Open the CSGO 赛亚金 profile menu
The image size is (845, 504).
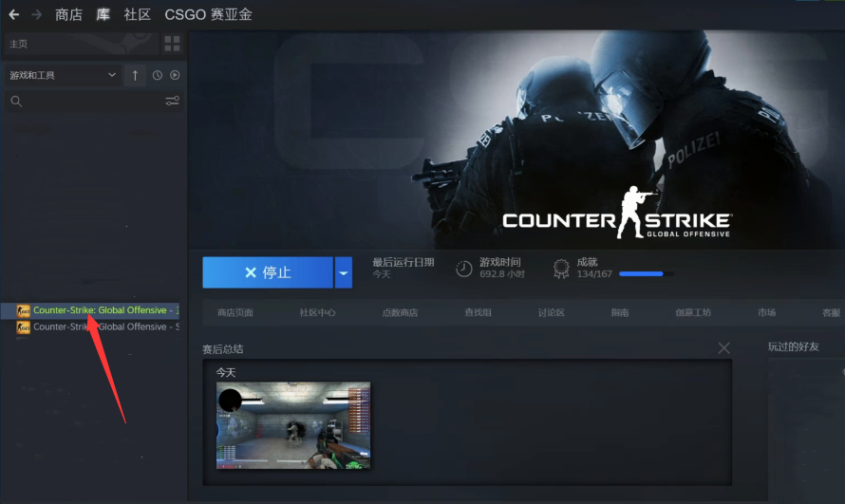(209, 14)
